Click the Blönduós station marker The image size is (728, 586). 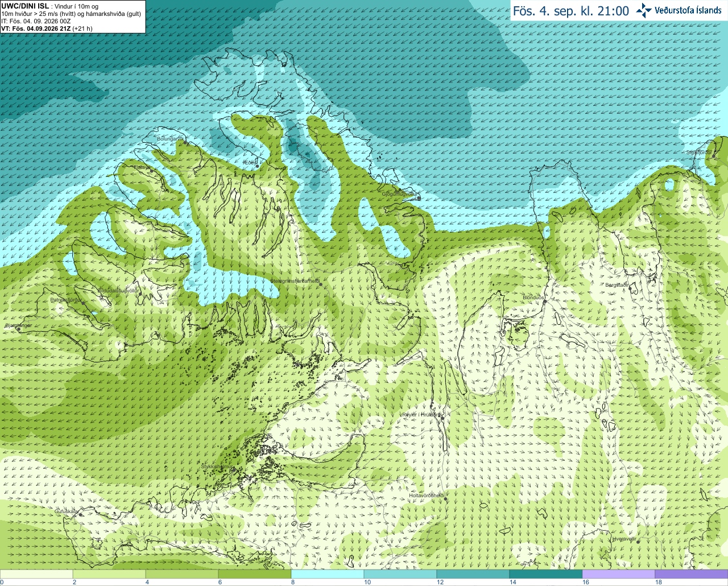[544, 302]
